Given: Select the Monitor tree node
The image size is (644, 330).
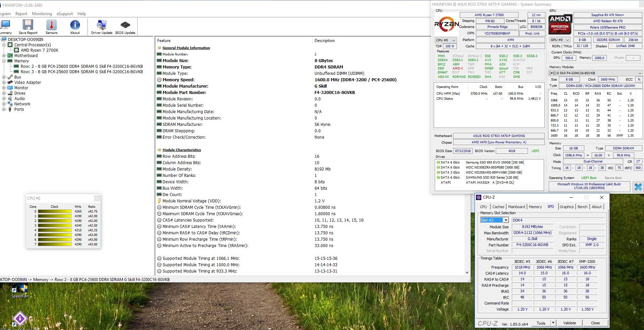Looking at the screenshot, I should 21,88.
